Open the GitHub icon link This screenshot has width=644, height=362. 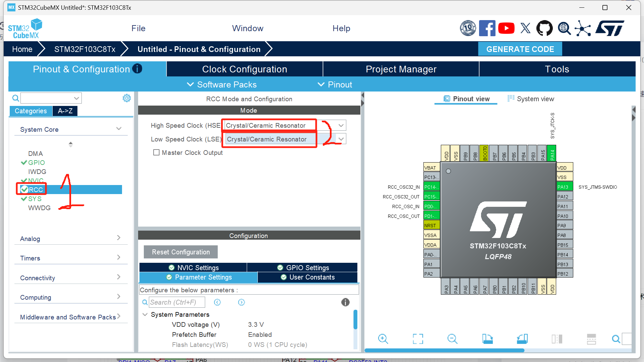tap(544, 28)
